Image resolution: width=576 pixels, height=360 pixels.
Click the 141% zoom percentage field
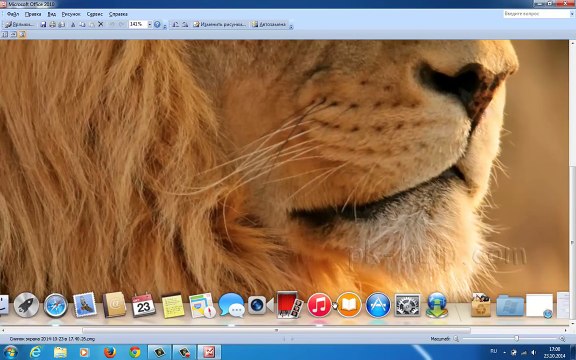(x=138, y=24)
